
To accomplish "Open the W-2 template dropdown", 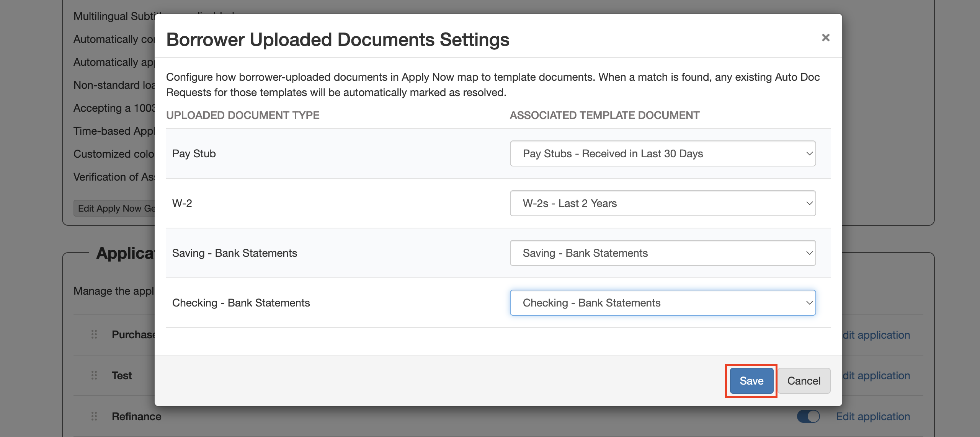I will 662,203.
